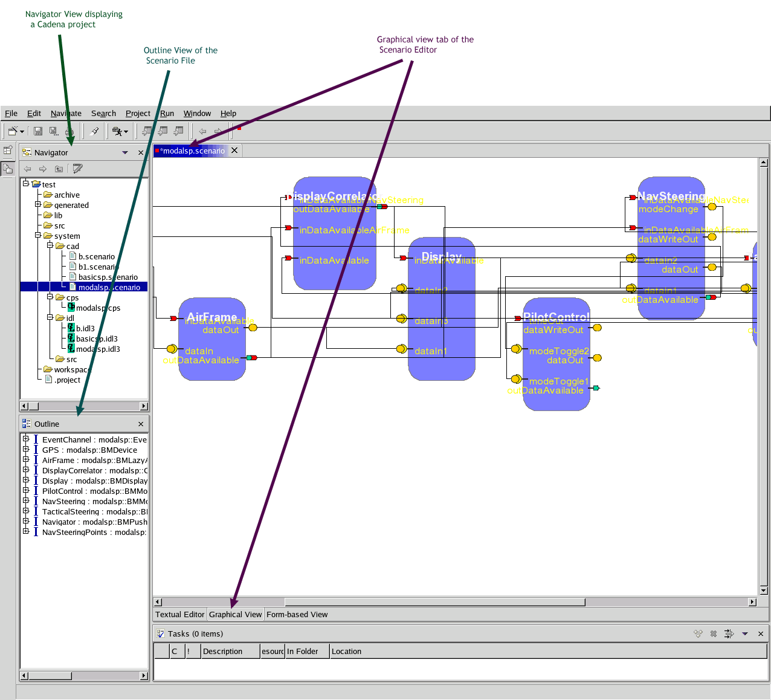Image resolution: width=771 pixels, height=700 pixels.
Task: Open the Tasks panel dropdown menu
Action: pyautogui.click(x=745, y=634)
